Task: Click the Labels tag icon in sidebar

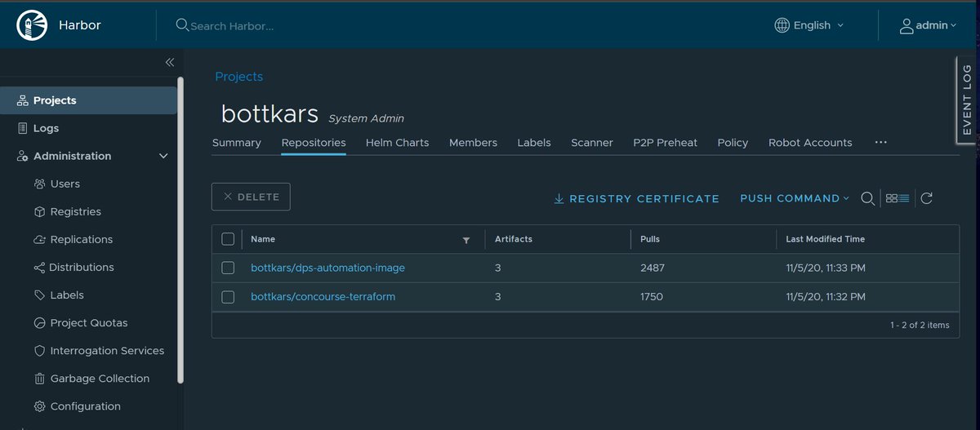Action: pyautogui.click(x=39, y=295)
